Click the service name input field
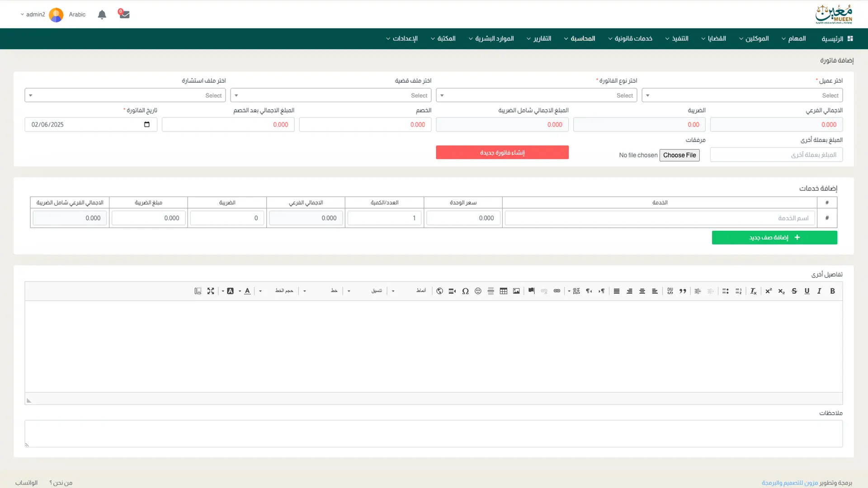Viewport: 868px width, 488px height. [x=660, y=218]
